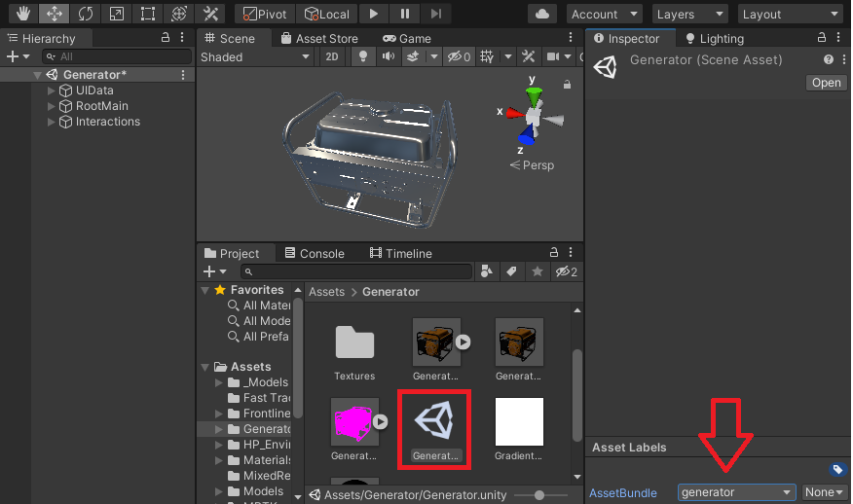Toggle hidden objects visibility in Scene

tap(459, 57)
